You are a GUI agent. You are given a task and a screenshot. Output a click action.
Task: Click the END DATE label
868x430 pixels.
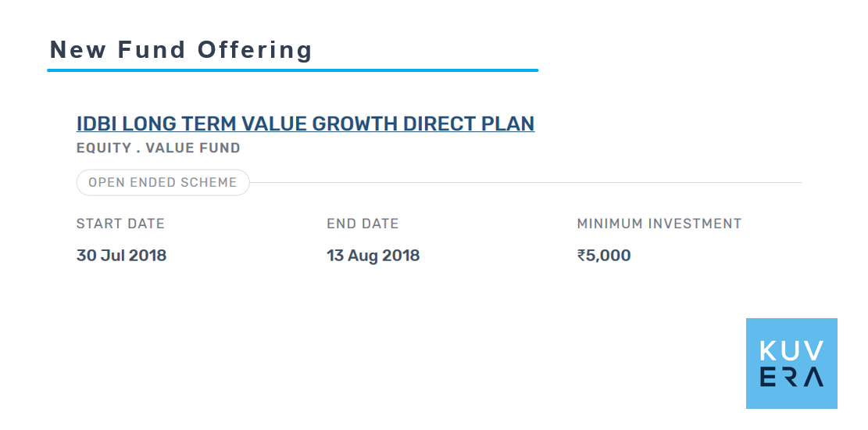pos(363,224)
